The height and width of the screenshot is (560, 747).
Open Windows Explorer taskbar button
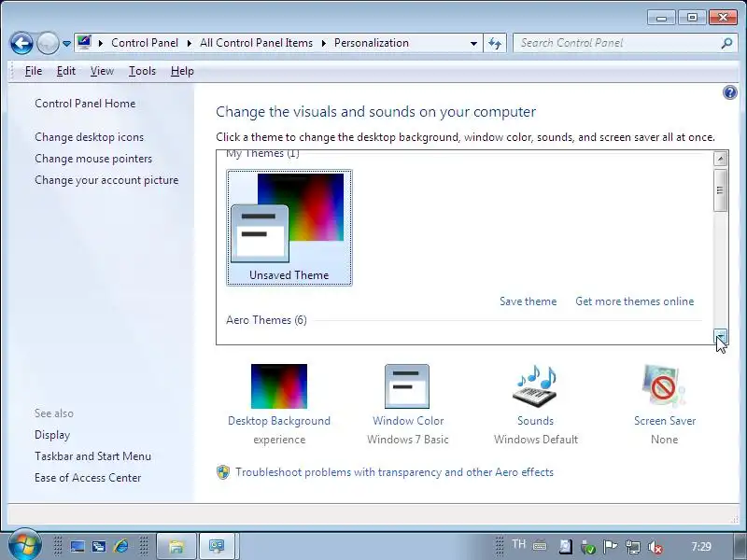176,546
